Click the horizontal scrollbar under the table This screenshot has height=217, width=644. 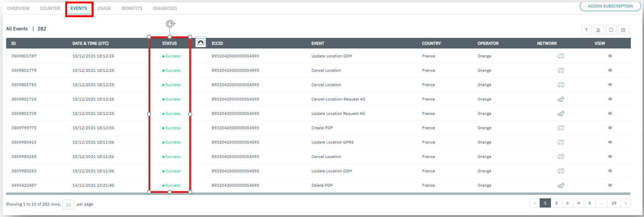pos(318,194)
